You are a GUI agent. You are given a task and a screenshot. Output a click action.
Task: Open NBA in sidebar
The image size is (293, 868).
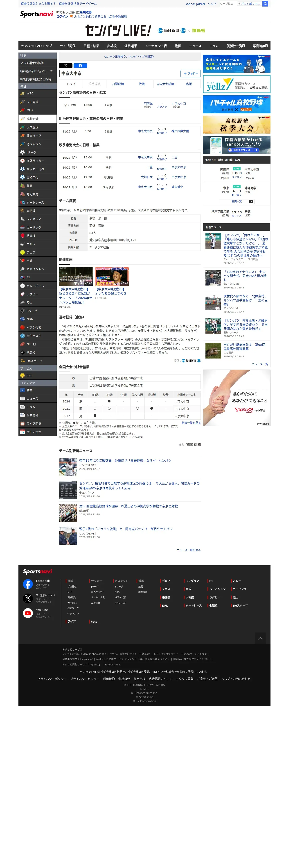37,319
